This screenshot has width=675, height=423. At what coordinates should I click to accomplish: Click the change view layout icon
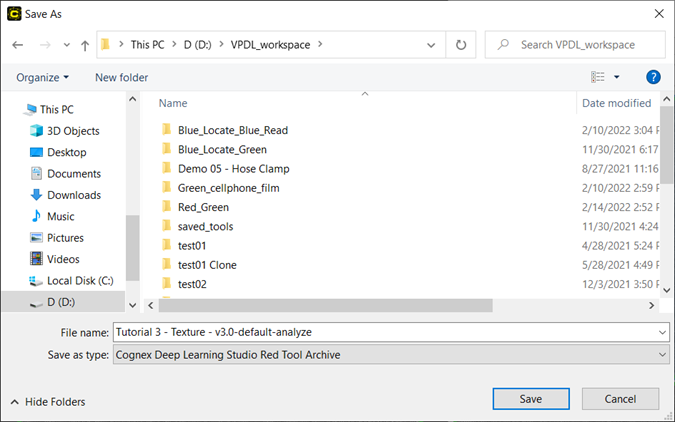[x=599, y=77]
